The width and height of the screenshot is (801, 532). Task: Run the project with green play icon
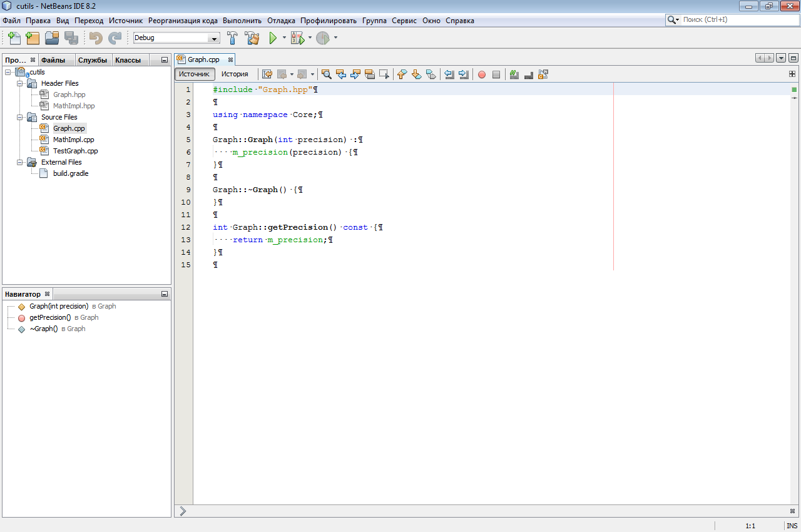point(273,38)
